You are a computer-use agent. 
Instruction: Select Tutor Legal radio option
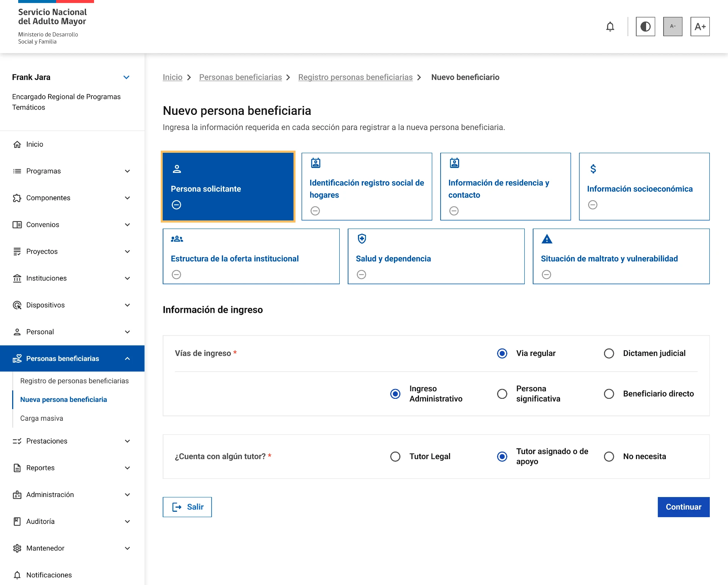pos(395,456)
